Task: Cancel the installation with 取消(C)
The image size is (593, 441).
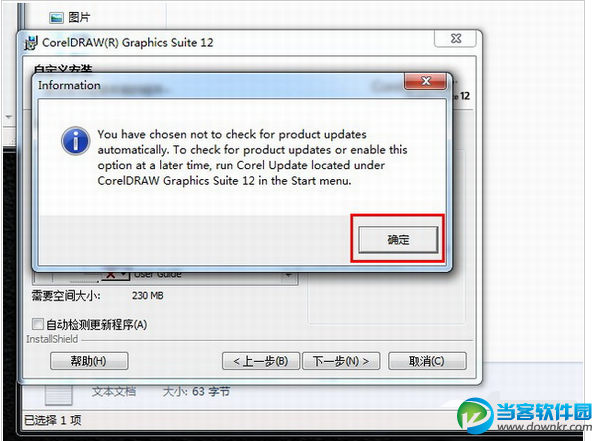Action: (427, 361)
